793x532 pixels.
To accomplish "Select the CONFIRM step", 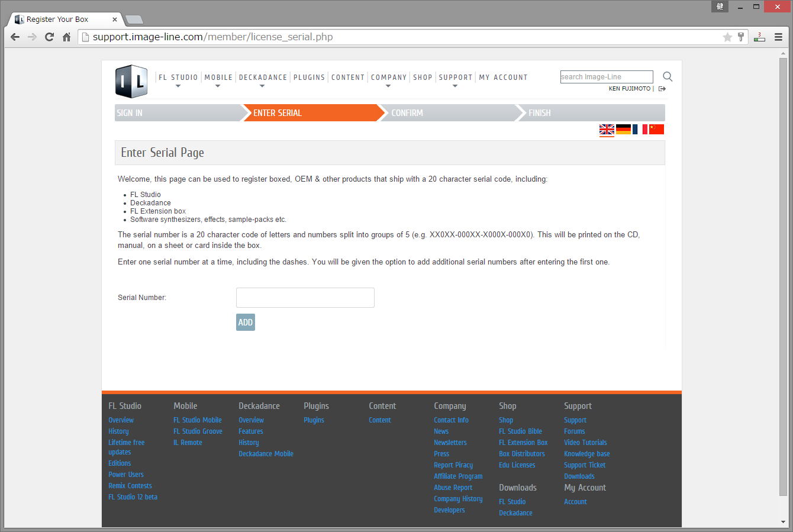I will click(450, 113).
